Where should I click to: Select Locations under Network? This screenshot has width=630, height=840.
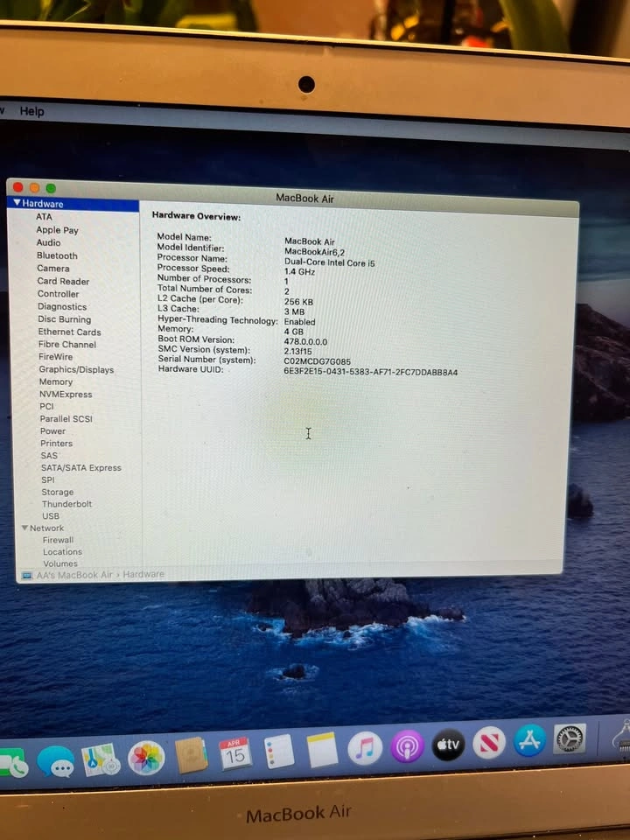point(62,552)
